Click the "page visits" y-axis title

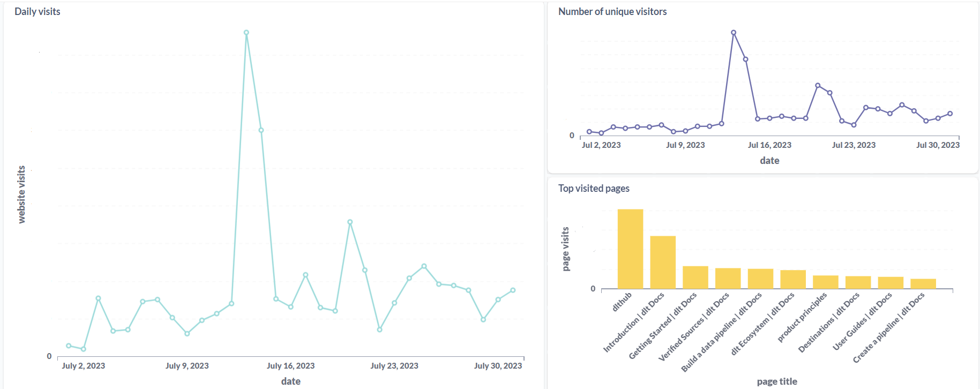565,249
